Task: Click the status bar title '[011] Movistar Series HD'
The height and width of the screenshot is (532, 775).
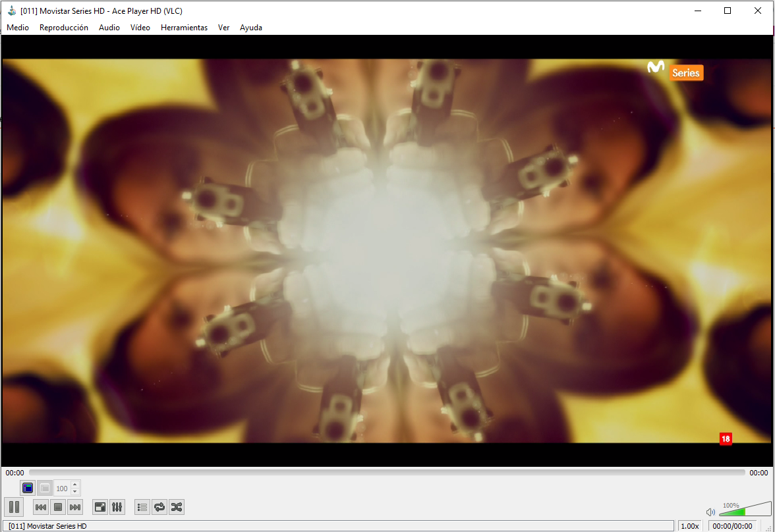Action: 47,526
